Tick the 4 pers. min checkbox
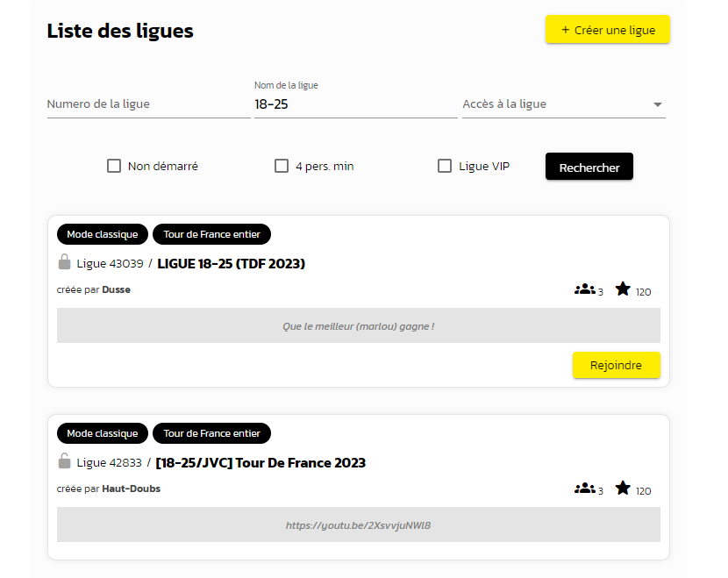 pyautogui.click(x=282, y=166)
